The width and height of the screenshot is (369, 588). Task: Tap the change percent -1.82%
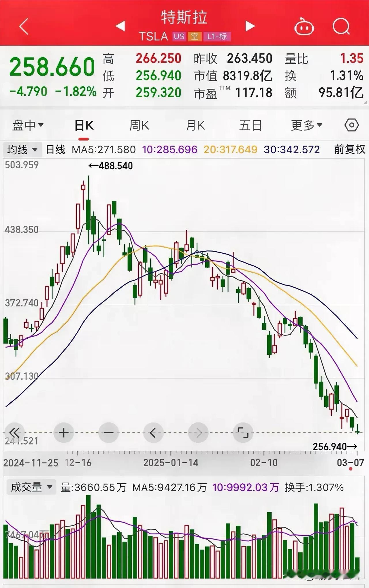point(76,92)
